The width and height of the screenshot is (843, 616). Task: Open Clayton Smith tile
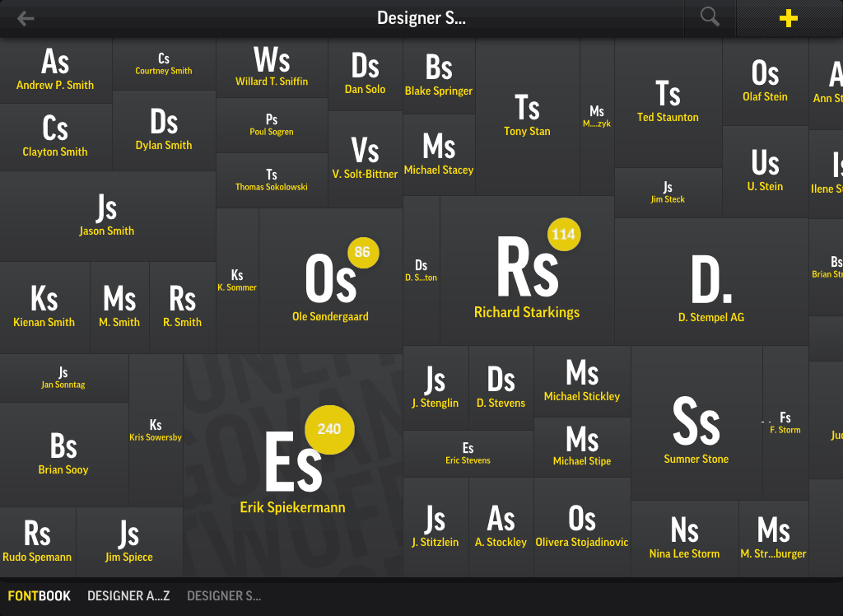coord(55,138)
